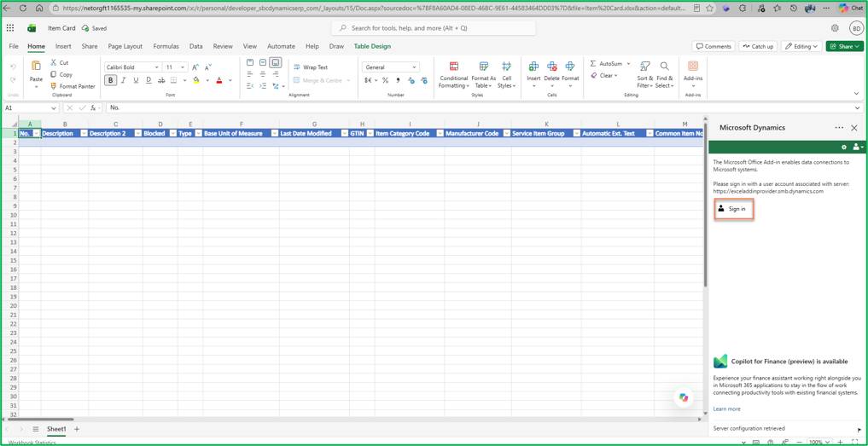Click the green Share button
Image resolution: width=868 pixels, height=446 pixels.
pos(845,47)
